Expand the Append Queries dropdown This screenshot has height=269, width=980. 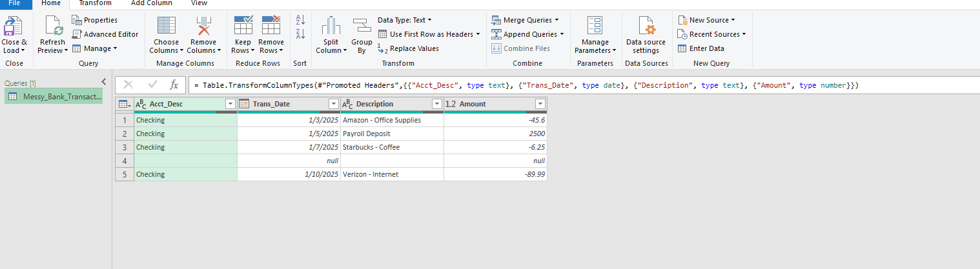point(562,34)
